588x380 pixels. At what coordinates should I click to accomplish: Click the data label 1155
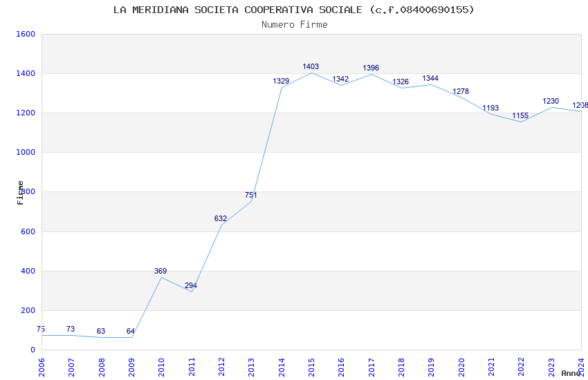(x=520, y=115)
